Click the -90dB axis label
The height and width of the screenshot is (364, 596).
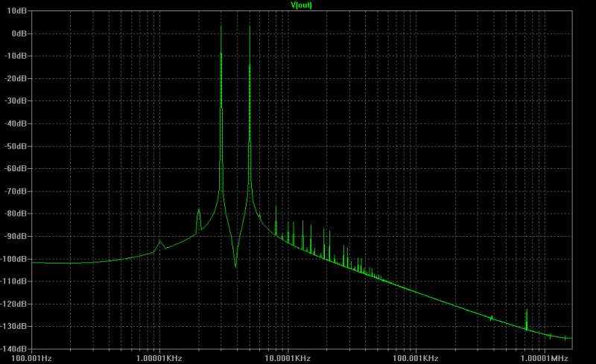point(15,236)
